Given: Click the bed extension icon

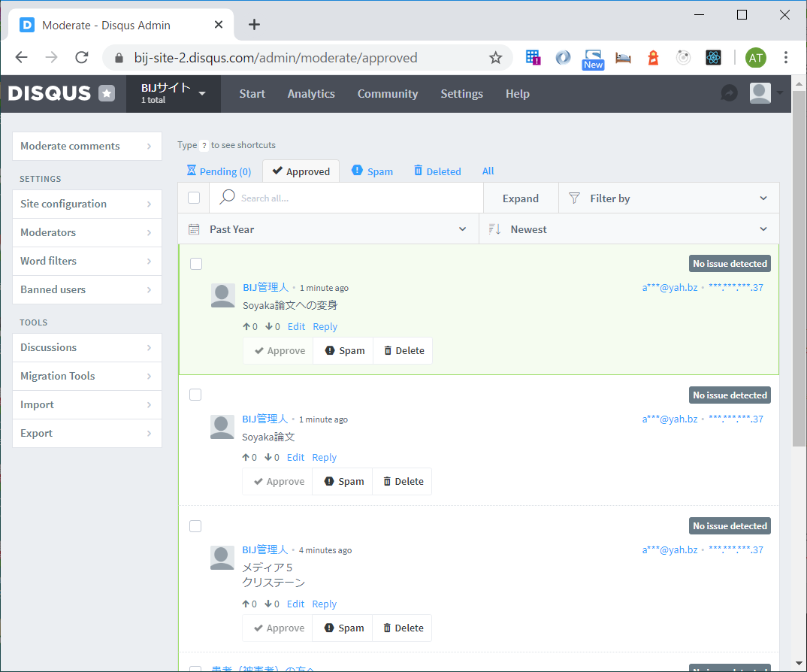Looking at the screenshot, I should coord(623,58).
